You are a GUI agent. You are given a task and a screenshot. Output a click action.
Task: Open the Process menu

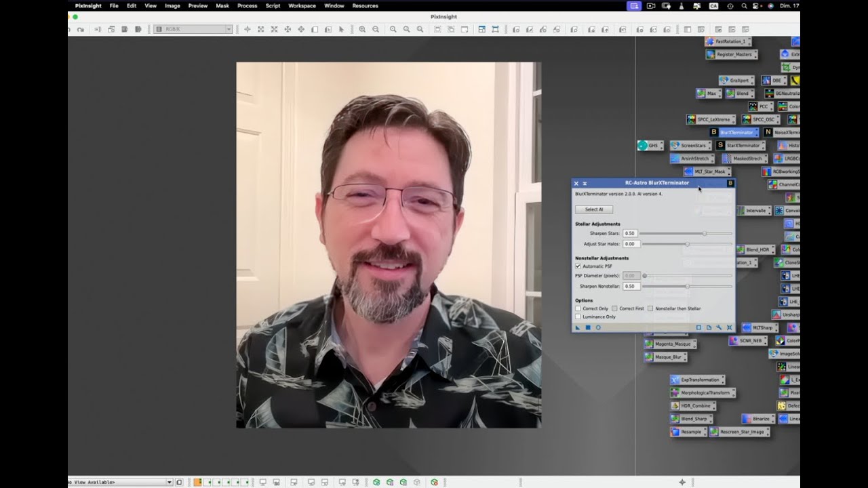point(247,5)
